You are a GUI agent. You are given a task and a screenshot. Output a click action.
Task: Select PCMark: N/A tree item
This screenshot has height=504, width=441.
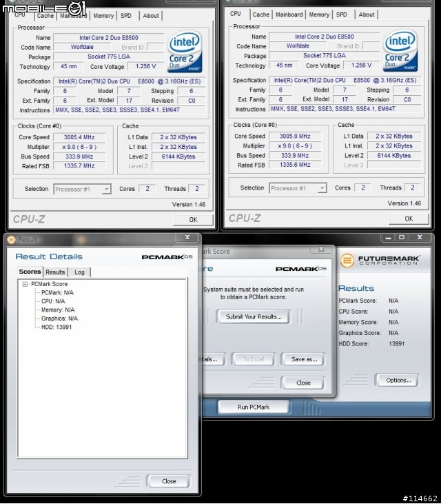[x=57, y=293]
